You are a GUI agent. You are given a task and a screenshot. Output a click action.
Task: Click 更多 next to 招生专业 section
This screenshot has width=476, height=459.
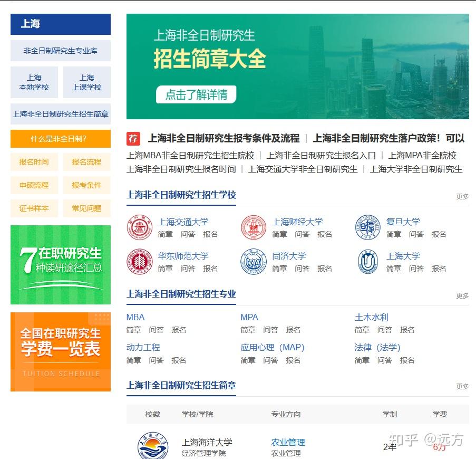(462, 295)
